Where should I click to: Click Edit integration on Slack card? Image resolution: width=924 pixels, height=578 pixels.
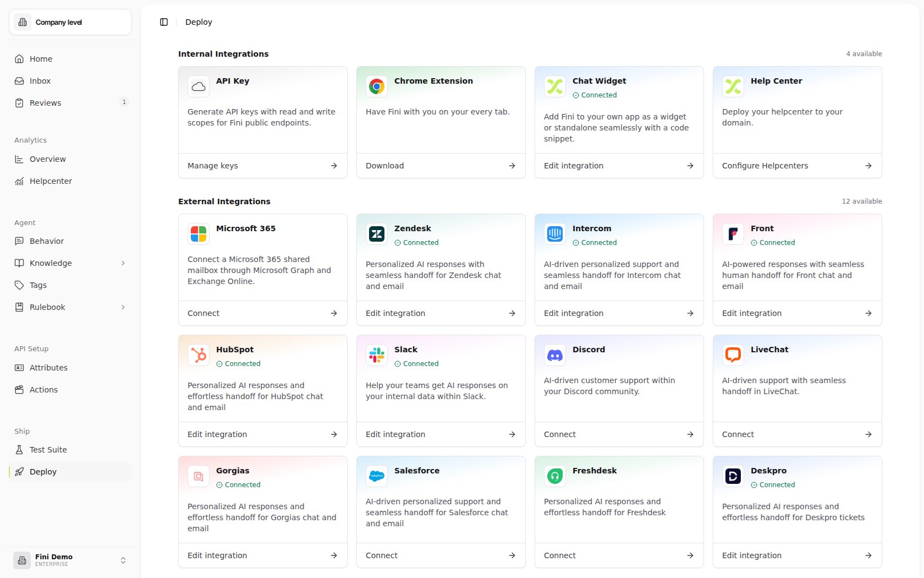[441, 434]
